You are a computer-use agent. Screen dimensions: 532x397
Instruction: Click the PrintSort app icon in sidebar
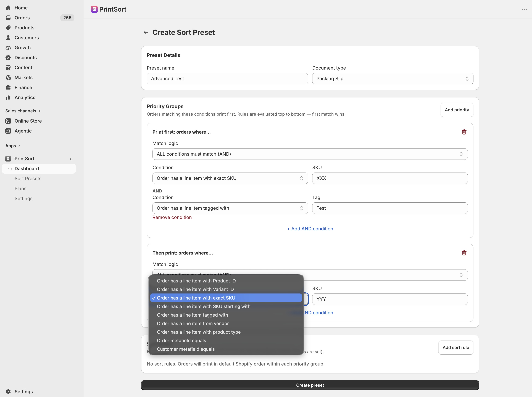click(8, 159)
